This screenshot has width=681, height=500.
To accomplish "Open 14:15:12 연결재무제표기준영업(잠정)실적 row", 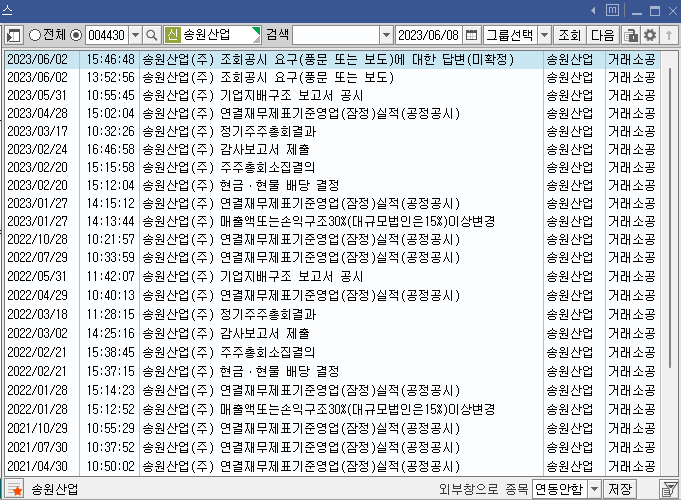I will (x=332, y=203).
